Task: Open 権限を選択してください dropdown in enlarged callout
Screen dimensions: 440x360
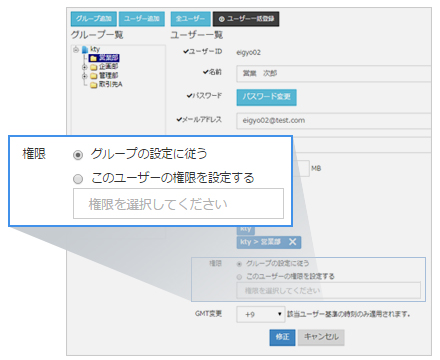Action: 178,204
